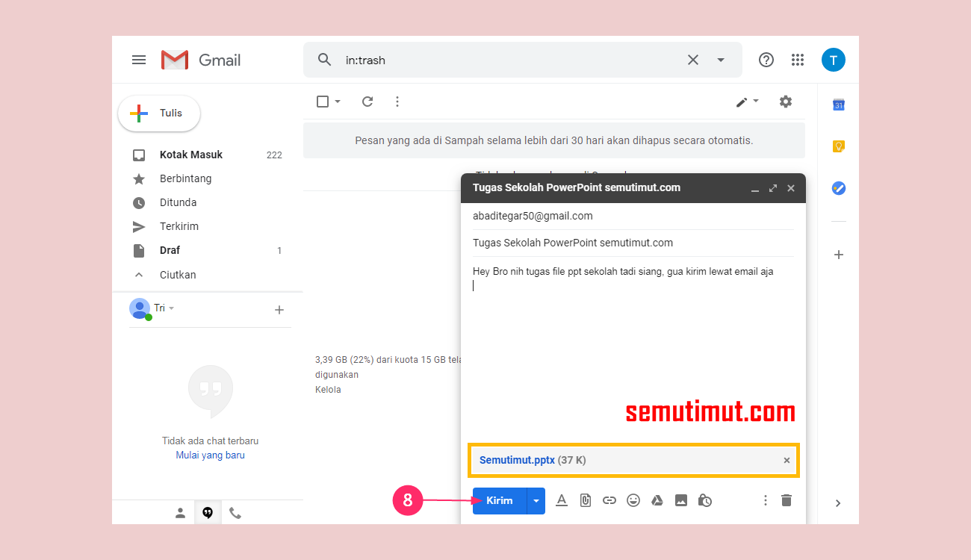
Task: Attach files with paperclip icon
Action: coord(586,501)
